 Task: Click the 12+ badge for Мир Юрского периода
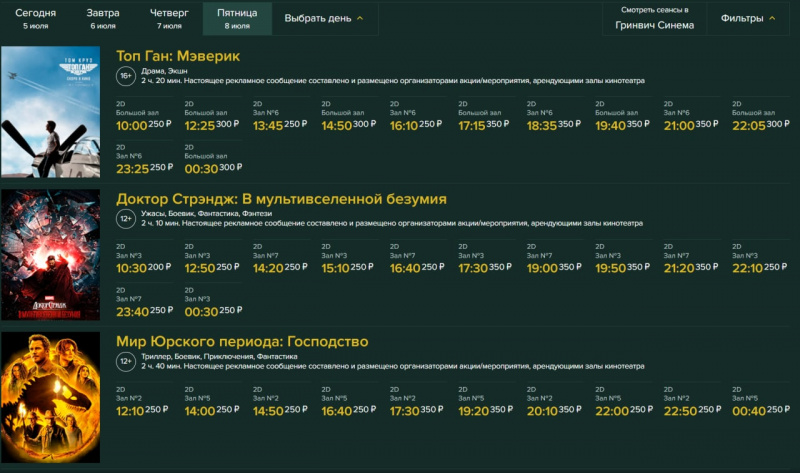126,361
